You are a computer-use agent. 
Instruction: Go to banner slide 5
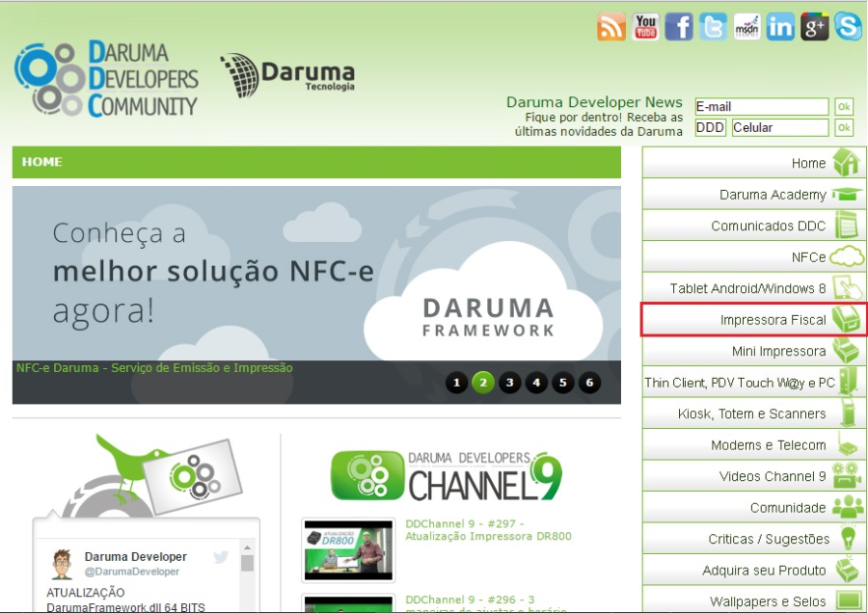563,383
